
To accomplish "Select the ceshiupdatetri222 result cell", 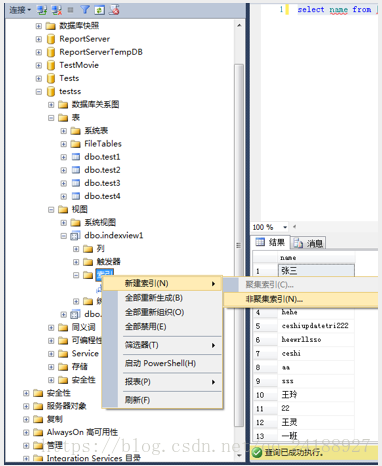I will (x=316, y=326).
